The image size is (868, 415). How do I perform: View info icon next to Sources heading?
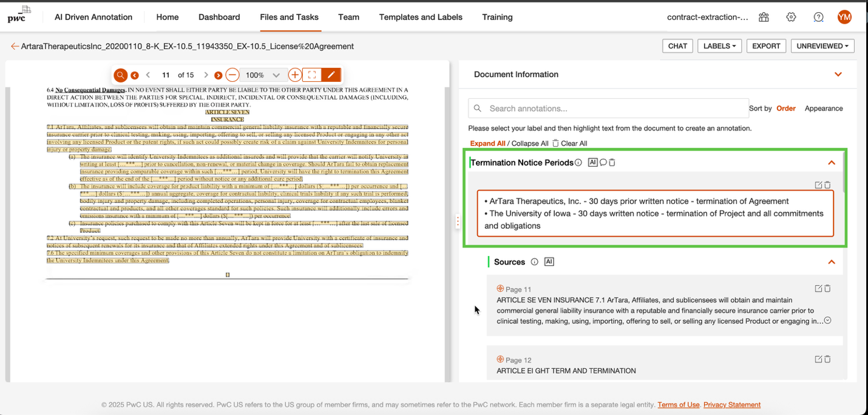click(534, 261)
